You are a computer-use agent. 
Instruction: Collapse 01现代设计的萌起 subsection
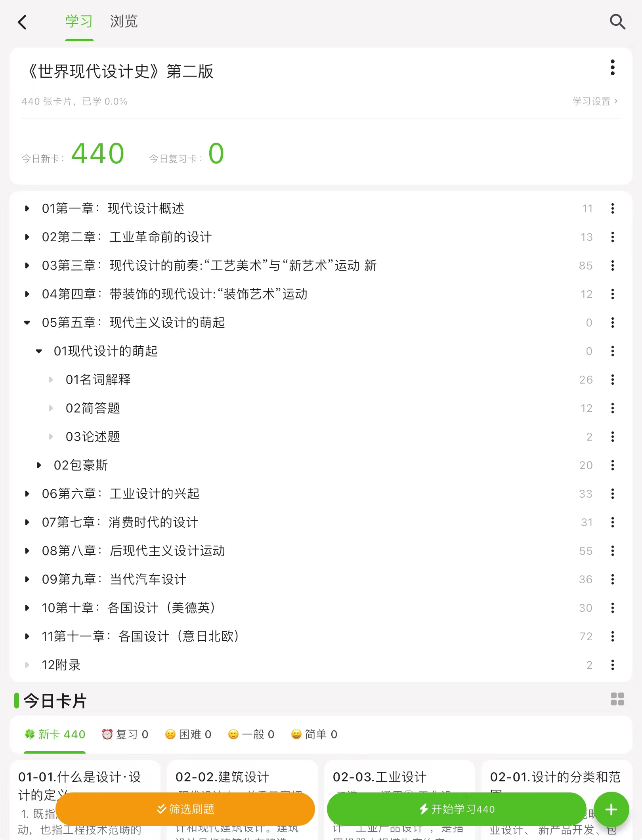coord(39,351)
